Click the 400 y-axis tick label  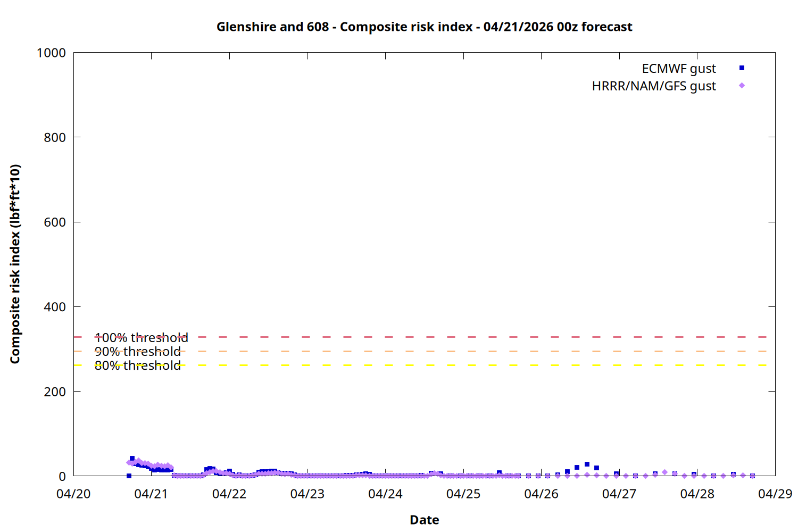(55, 307)
